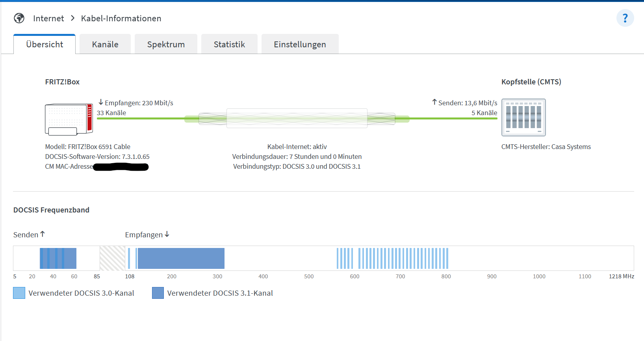Click the Kabel-Informationen breadcrumb
This screenshot has width=644, height=341.
(121, 19)
